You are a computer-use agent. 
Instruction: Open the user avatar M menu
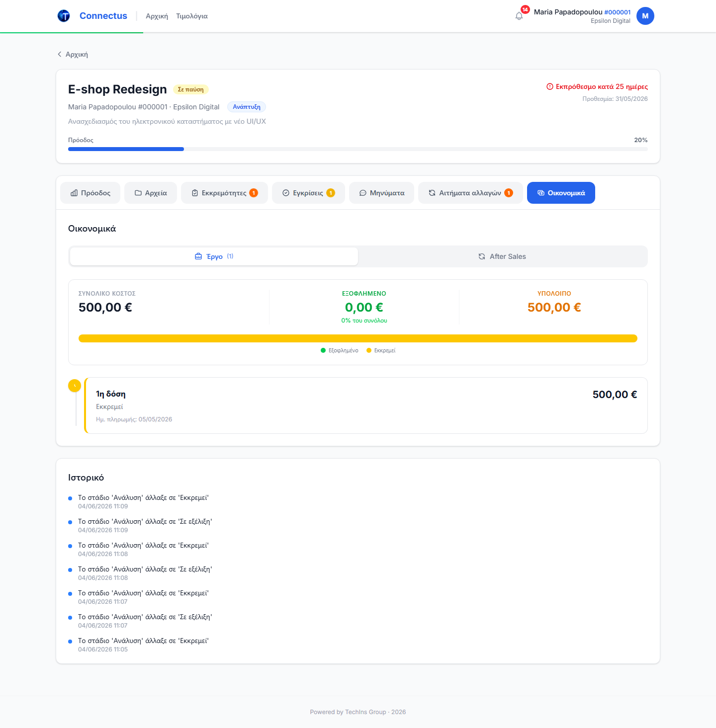(x=645, y=16)
